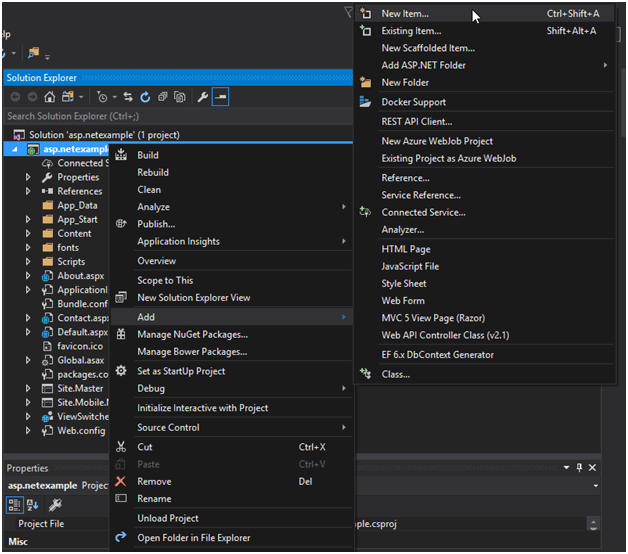628x554 pixels.
Task: Expand the Properties tree node arrow
Action: click(29, 177)
